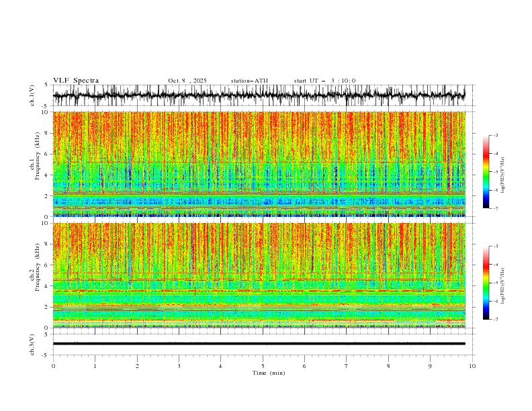Click the time axis tick label 2
The height and width of the screenshot is (411, 532).
coord(137,366)
